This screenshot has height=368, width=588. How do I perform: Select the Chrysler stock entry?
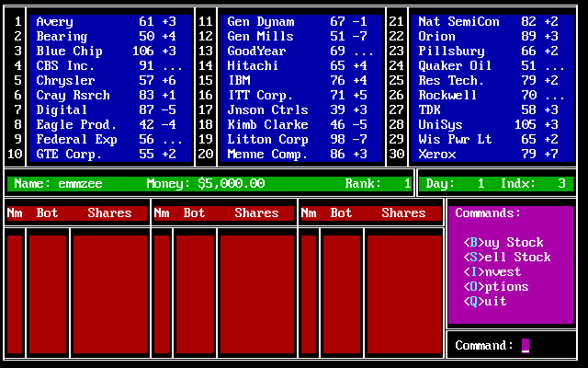110,80
